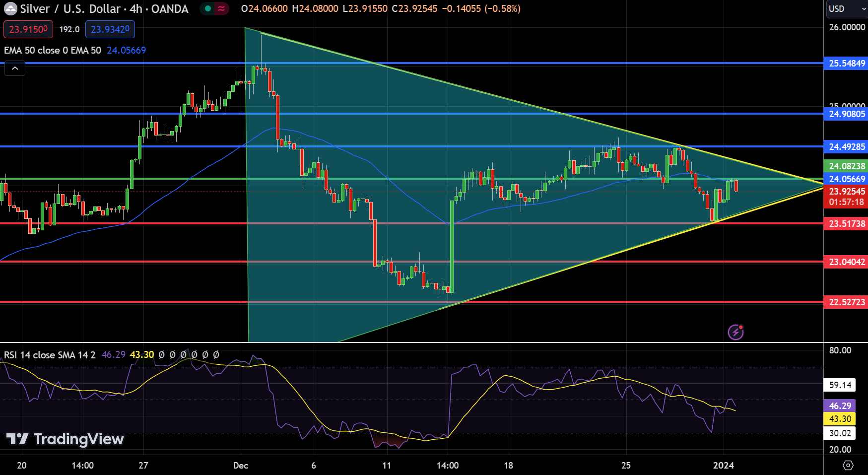868x475 pixels.
Task: Click the 80.00 RSI axis label
Action: click(x=840, y=350)
